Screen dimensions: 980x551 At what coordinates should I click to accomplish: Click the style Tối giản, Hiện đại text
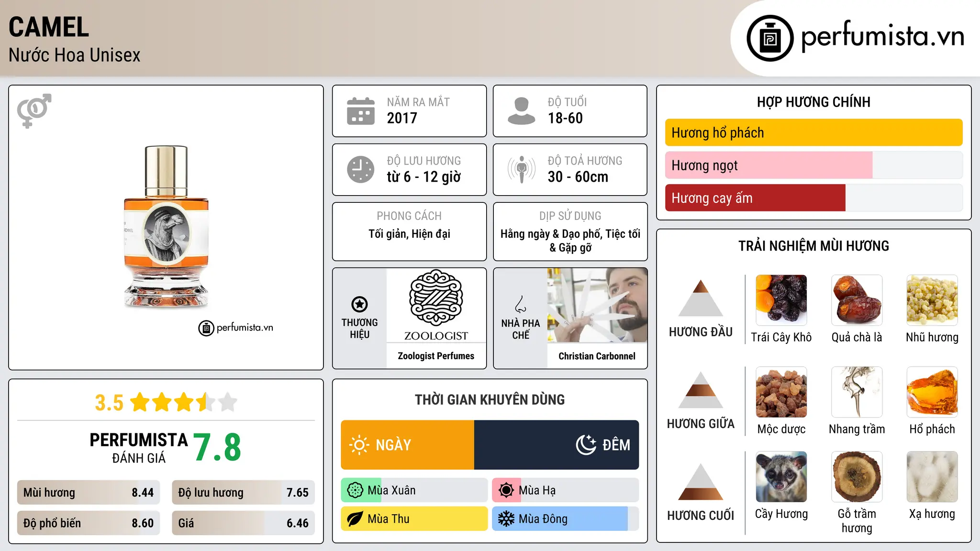[409, 234]
